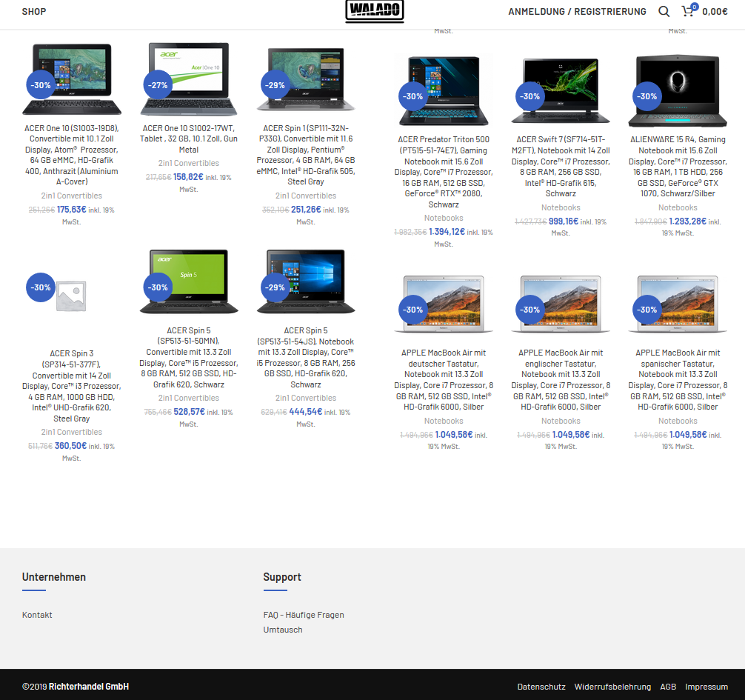The image size is (745, 700).
Task: Open ACER Spin 3 (SP314-51-377F) title
Action: point(72,386)
